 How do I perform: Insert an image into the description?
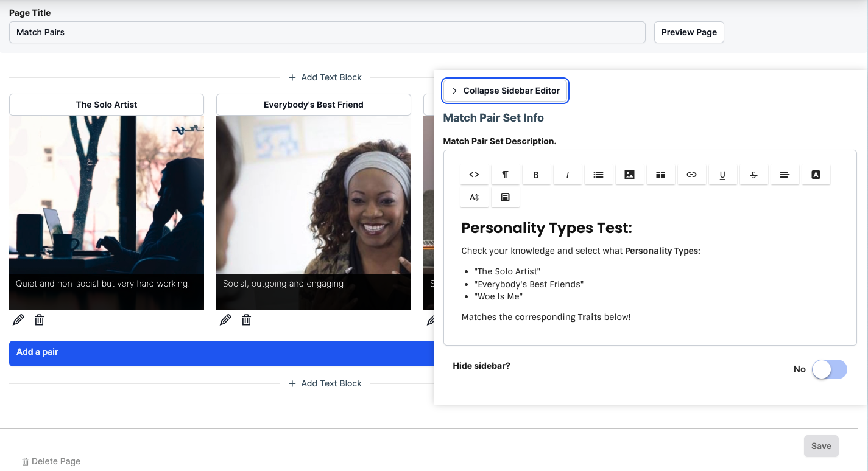click(x=629, y=175)
